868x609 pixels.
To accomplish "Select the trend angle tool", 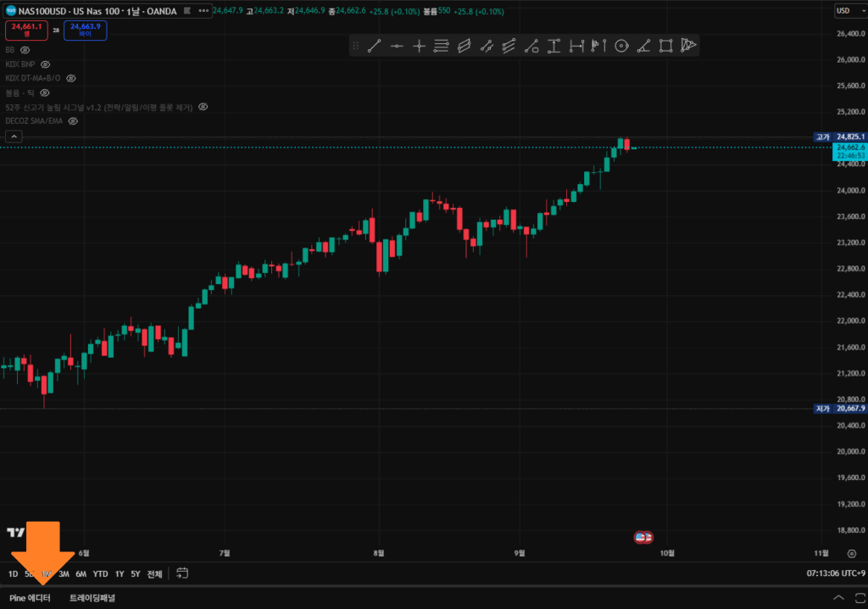I will pos(644,46).
